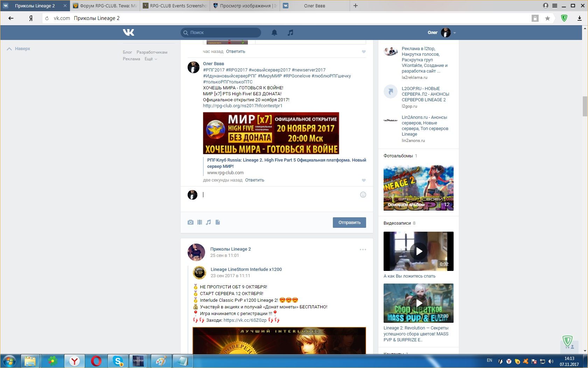The height and width of the screenshot is (368, 588).
Task: Open the music note icon in header
Action: coord(290,33)
